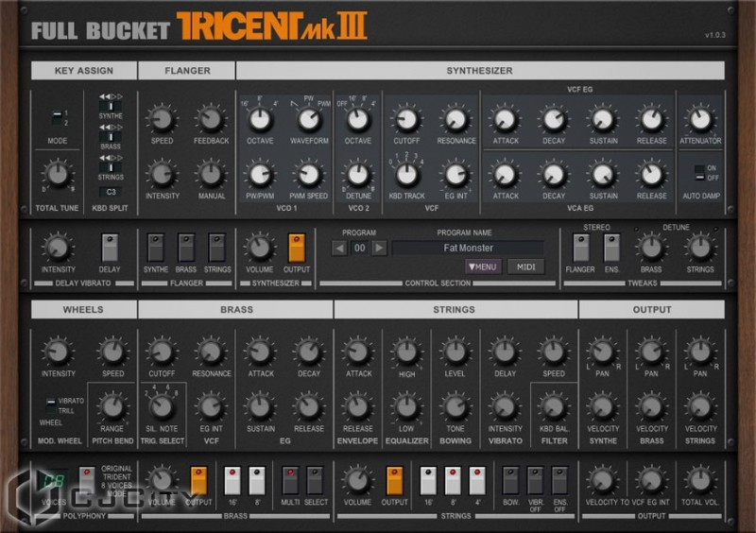
Task: Select the Fat Monster program name field
Action: point(468,248)
